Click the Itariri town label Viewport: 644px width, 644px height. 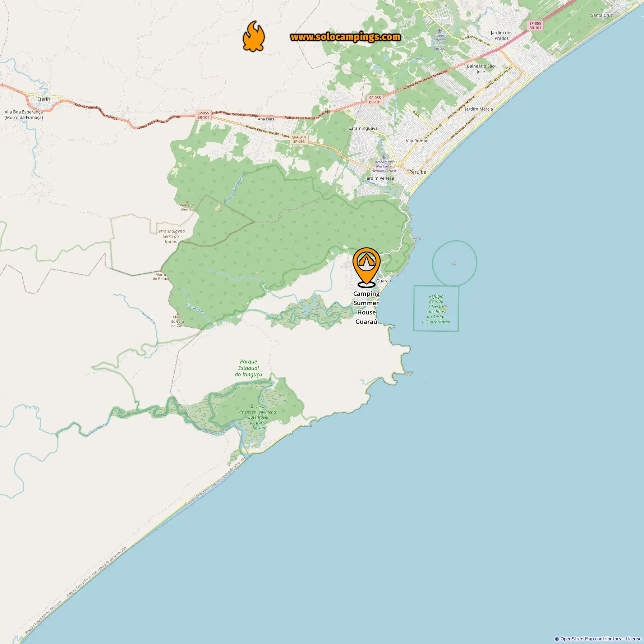(x=44, y=99)
